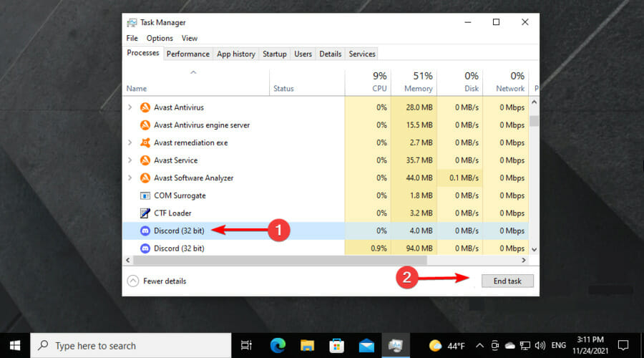This screenshot has height=358, width=644.
Task: Open Microsoft Store from the taskbar
Action: click(x=336, y=346)
